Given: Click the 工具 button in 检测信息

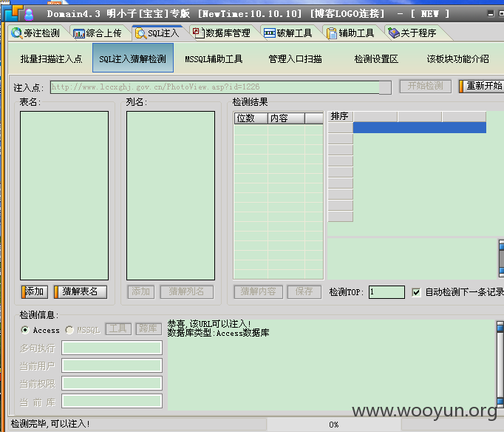Looking at the screenshot, I should pos(118,328).
